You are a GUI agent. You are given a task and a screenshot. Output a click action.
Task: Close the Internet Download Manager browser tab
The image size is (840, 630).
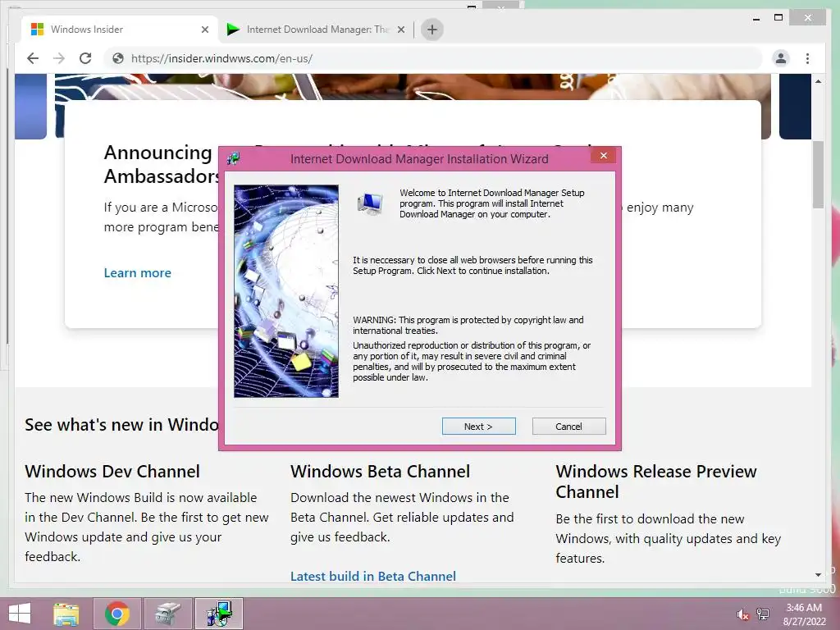coord(400,30)
